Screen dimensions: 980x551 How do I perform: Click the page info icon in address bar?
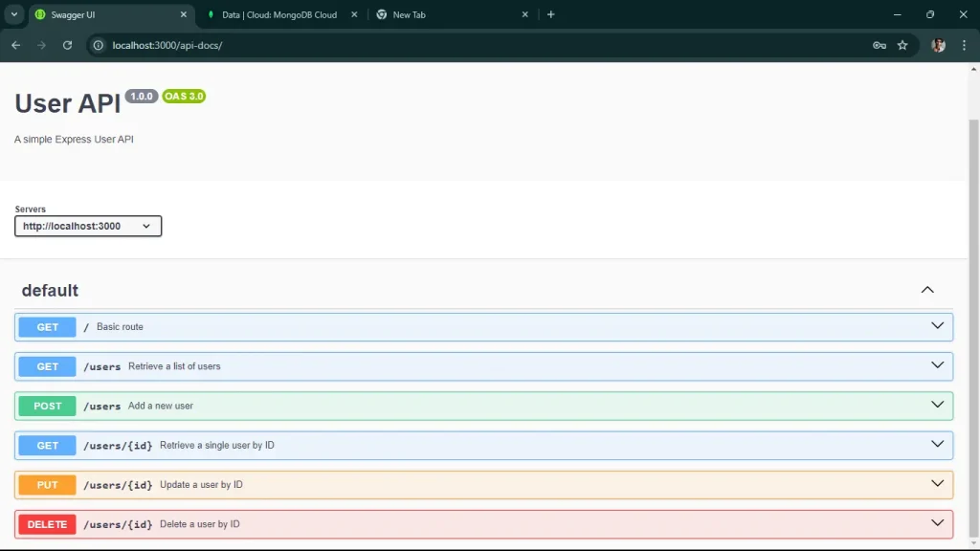[x=97, y=45]
